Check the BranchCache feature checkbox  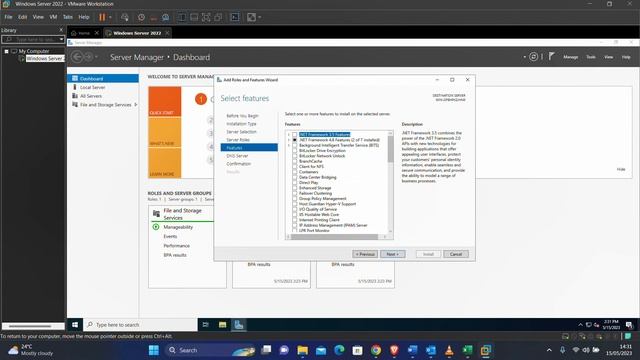[295, 161]
